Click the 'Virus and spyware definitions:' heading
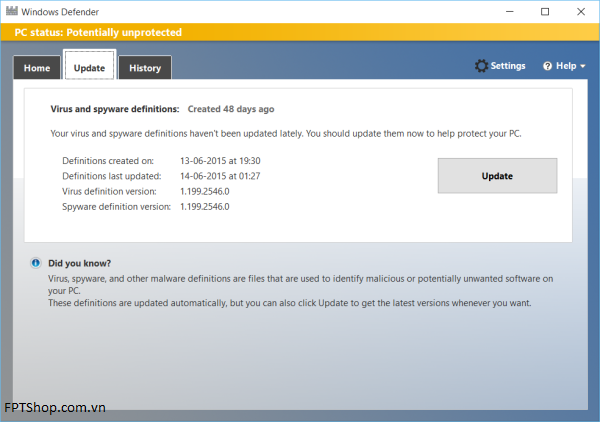600x422 pixels. click(115, 109)
